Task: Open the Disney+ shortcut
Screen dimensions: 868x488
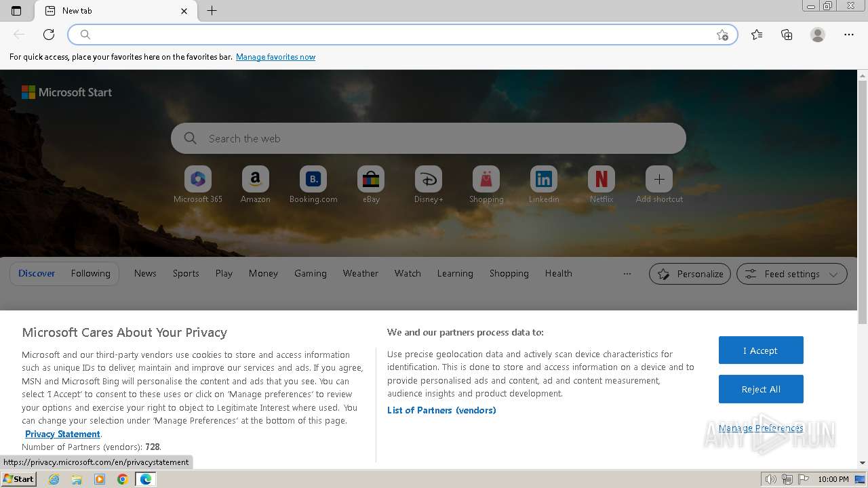Action: pyautogui.click(x=429, y=185)
